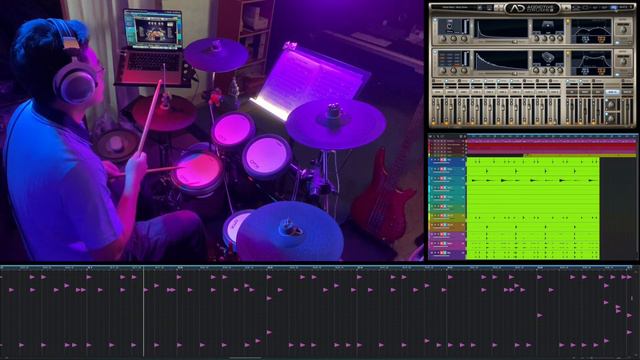
Task: Toggle the yellow EQ LED on upper row
Action: 568,22
